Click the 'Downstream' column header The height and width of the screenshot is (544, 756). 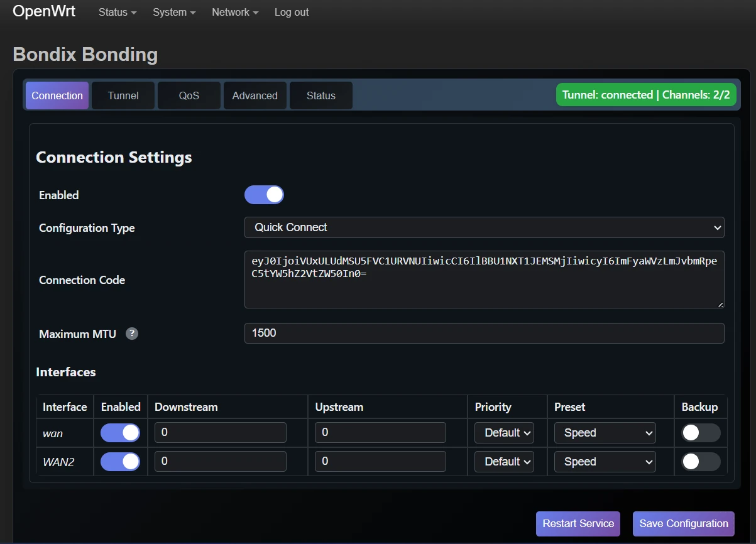click(186, 407)
